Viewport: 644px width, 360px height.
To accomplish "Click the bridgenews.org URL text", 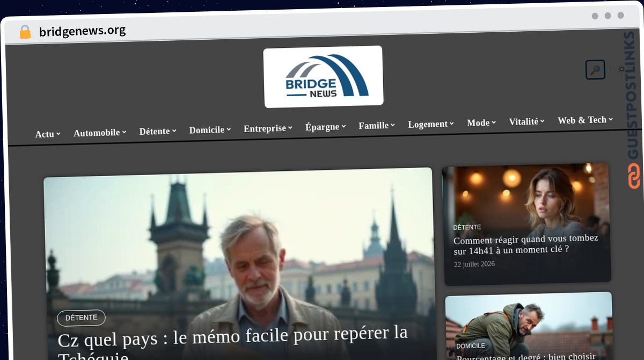I will pos(82,31).
